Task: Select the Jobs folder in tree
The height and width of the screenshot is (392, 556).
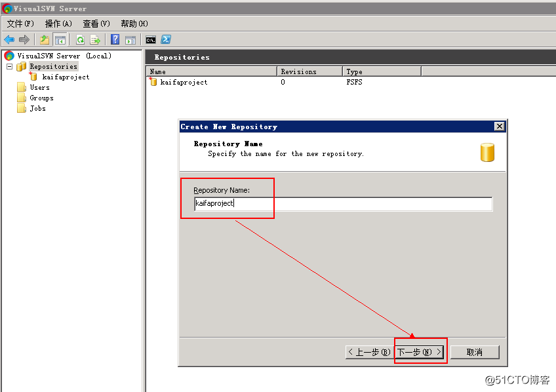Action: click(x=37, y=108)
